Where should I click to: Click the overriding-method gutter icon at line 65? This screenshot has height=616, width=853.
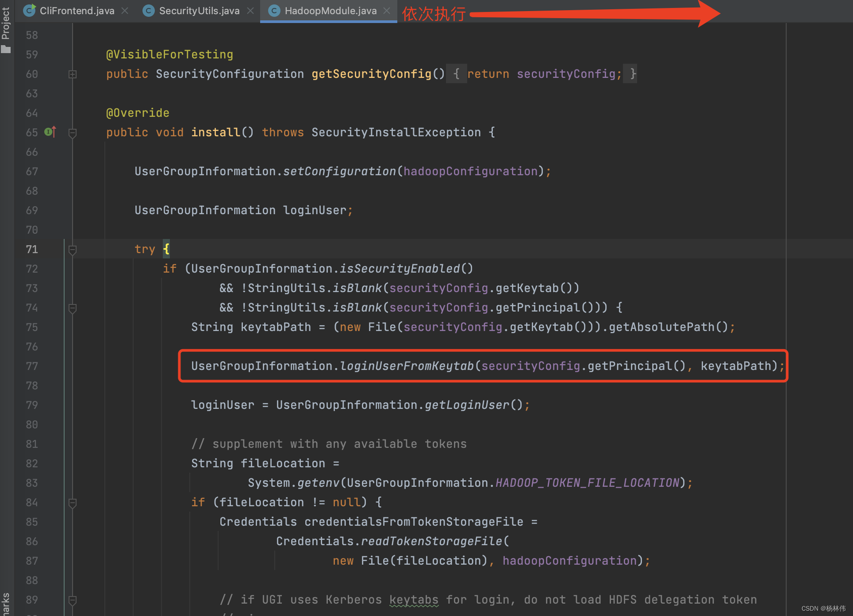click(x=50, y=132)
